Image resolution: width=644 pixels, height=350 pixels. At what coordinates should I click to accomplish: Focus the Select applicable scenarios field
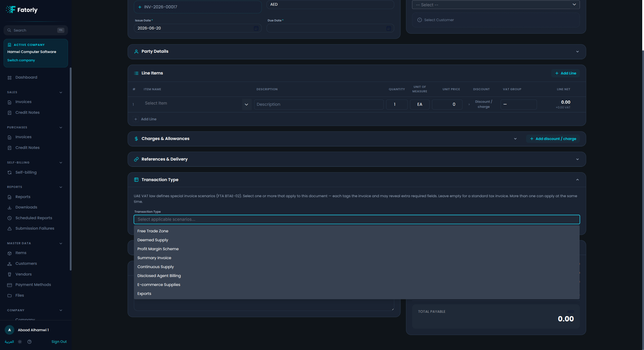(357, 220)
